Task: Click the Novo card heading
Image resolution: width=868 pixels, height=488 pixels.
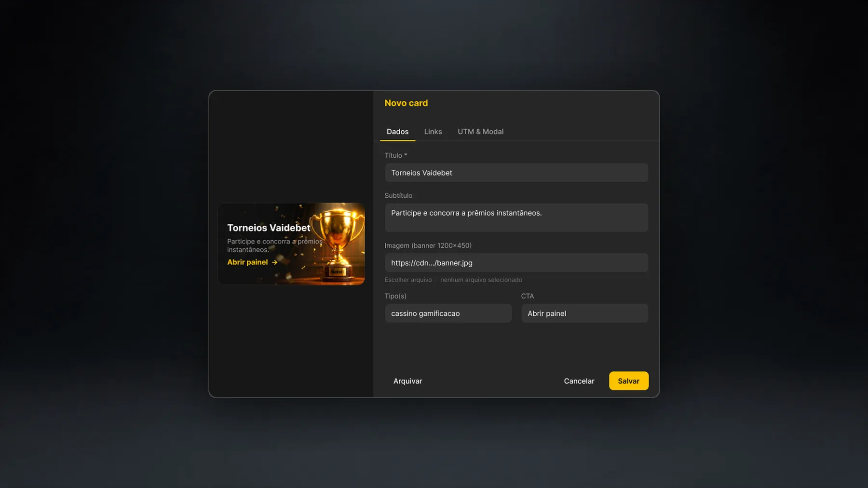Action: click(x=406, y=103)
